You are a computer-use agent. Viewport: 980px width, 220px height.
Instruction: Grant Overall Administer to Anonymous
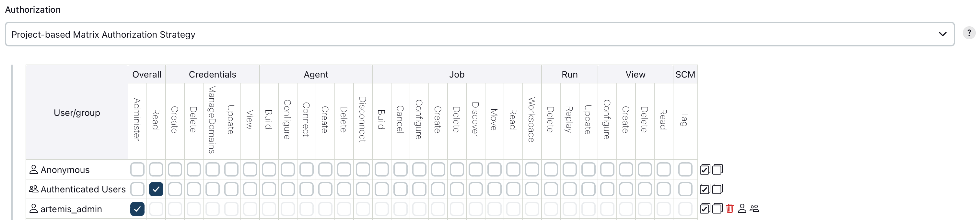coord(137,169)
